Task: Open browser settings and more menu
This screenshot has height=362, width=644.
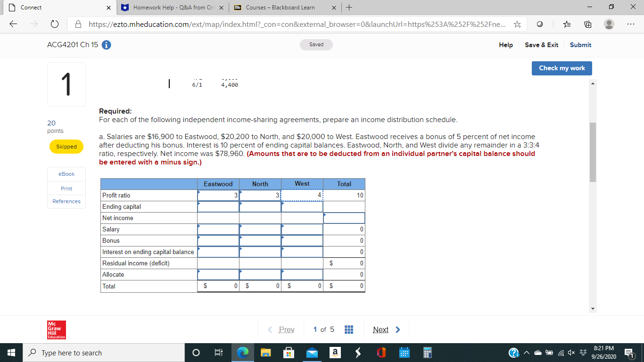Action: point(631,25)
